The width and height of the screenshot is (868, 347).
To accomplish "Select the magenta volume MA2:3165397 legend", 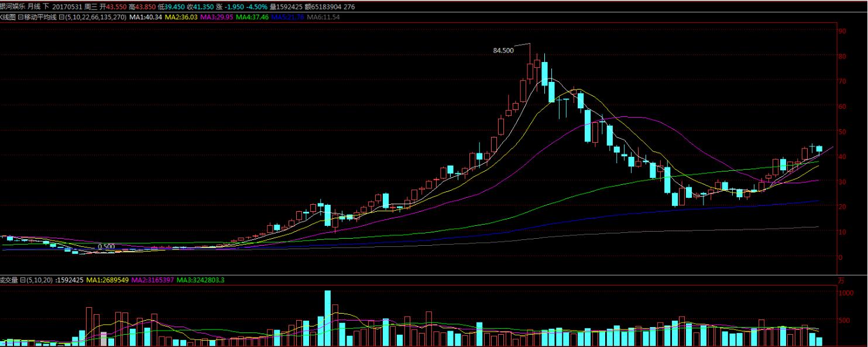I will (x=152, y=280).
